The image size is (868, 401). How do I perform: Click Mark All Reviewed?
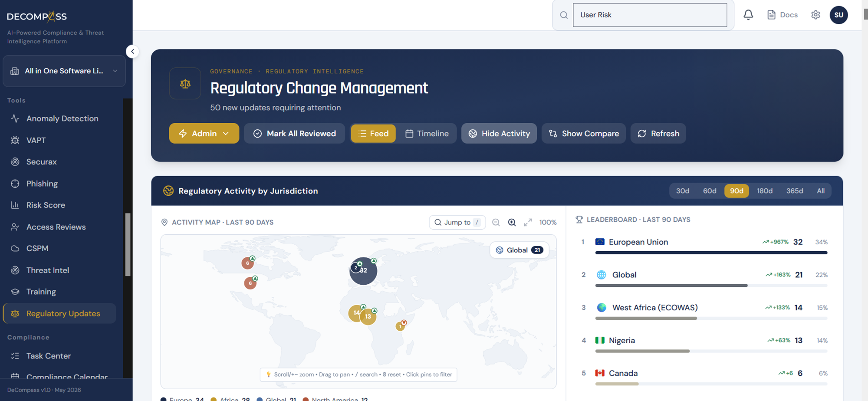click(294, 133)
